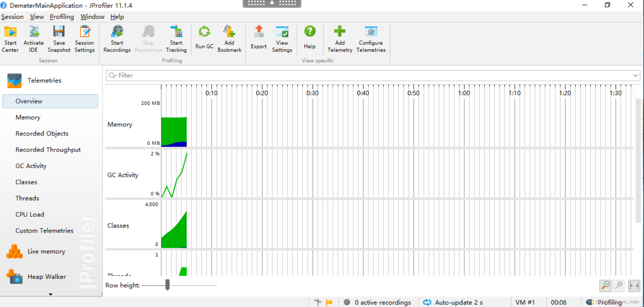The height and width of the screenshot is (307, 644).
Task: Click the Classes row label
Action: (118, 225)
